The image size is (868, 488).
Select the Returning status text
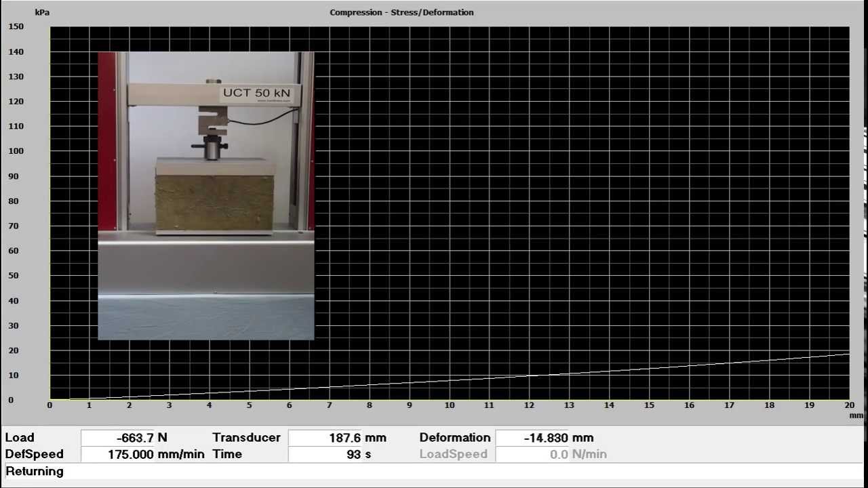35,471
